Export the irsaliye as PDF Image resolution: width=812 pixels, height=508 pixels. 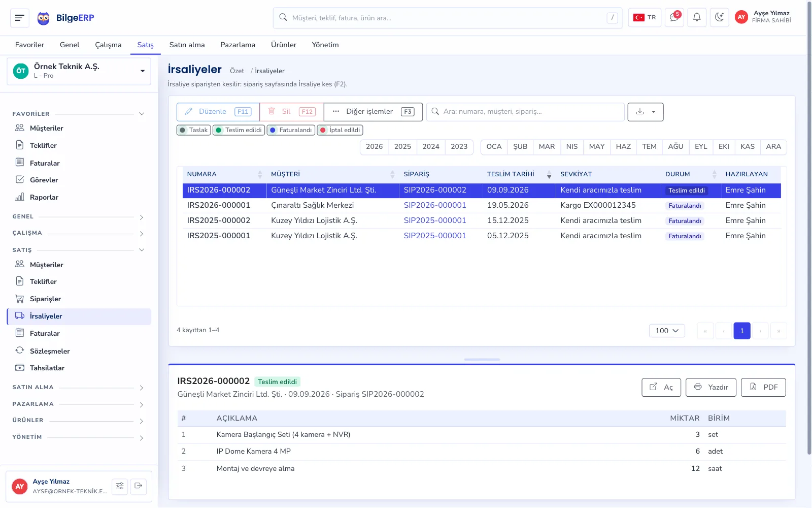click(x=763, y=388)
